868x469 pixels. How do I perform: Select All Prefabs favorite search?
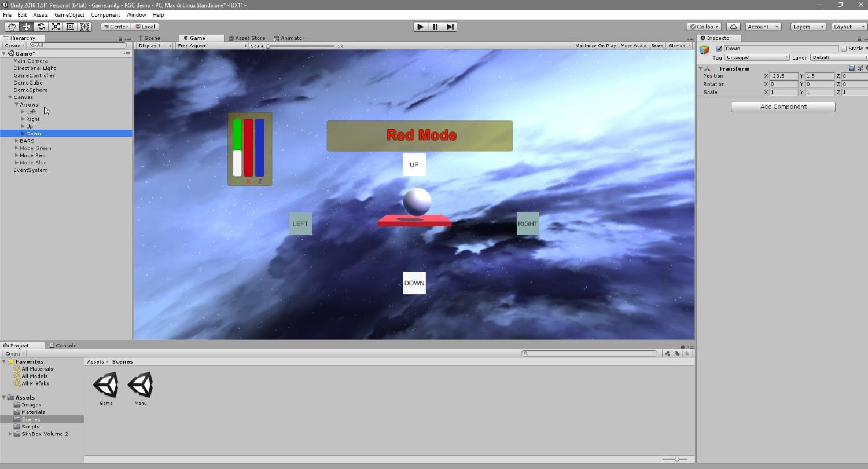pyautogui.click(x=35, y=383)
